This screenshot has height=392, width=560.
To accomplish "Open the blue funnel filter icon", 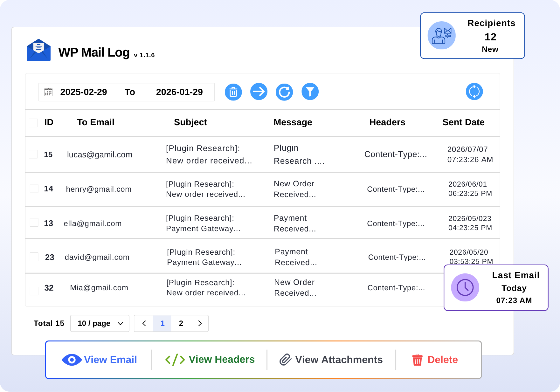I will pos(310,92).
